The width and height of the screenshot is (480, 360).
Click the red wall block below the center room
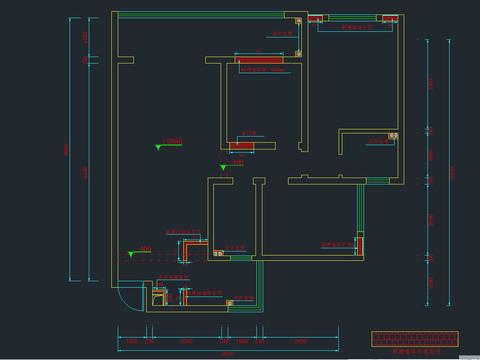(241, 146)
